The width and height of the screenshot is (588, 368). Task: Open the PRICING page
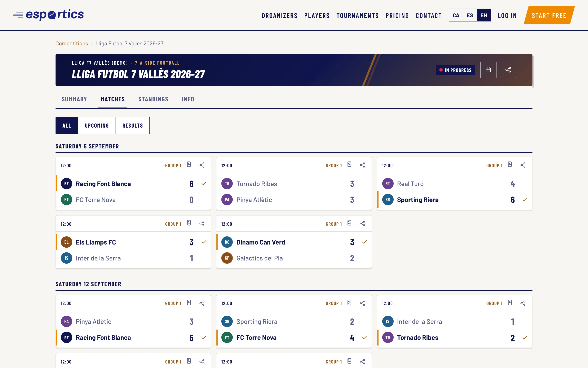coord(397,16)
